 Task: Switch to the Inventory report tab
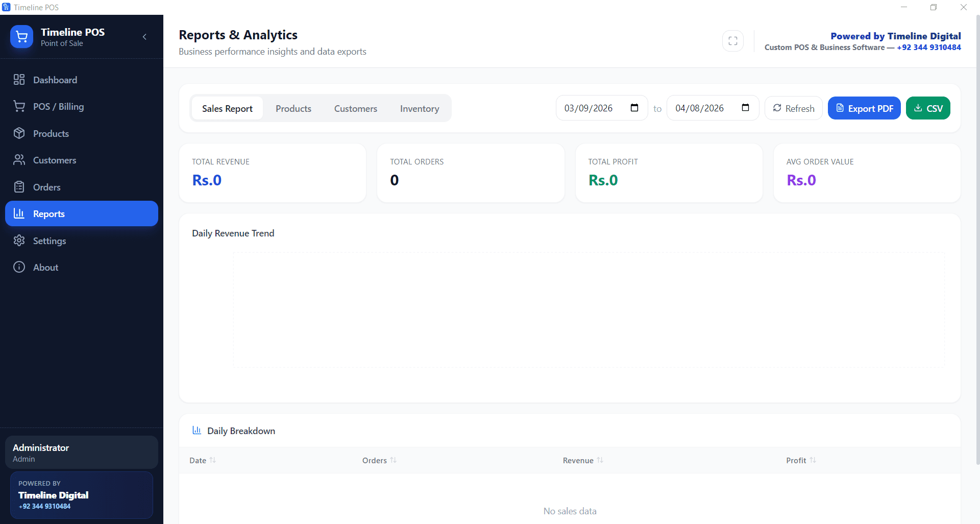420,108
